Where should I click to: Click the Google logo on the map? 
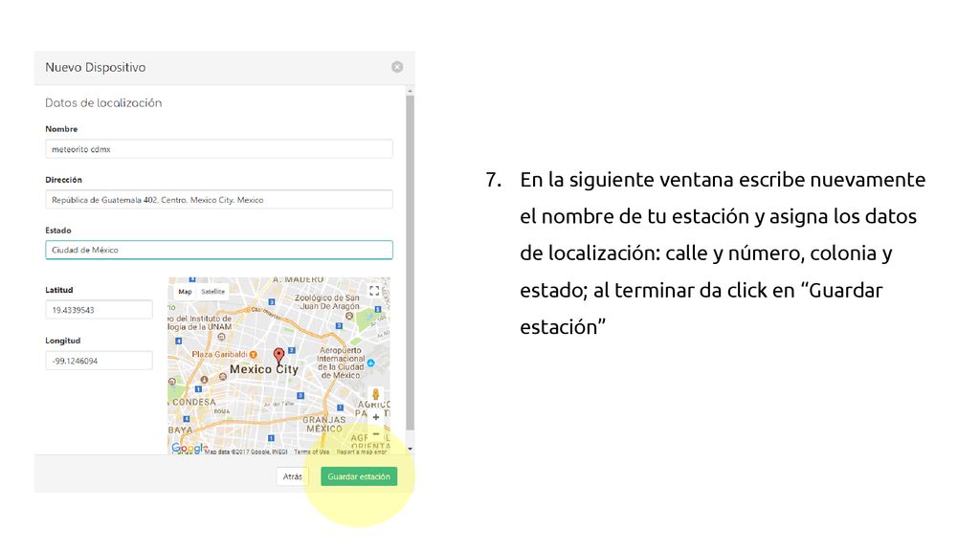coord(188,448)
